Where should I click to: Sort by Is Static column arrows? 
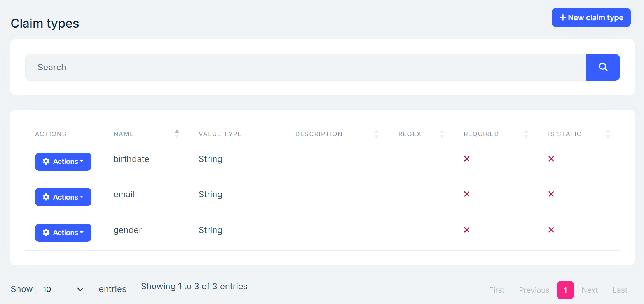point(608,134)
